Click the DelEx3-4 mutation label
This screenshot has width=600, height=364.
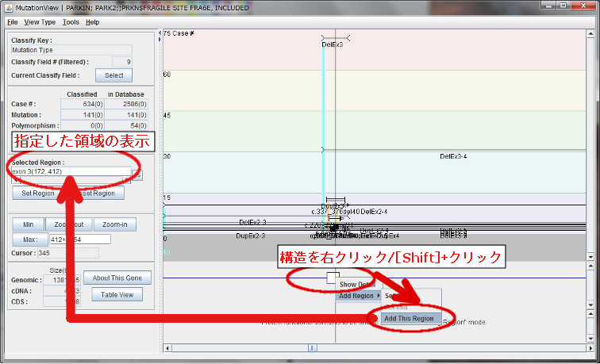(x=453, y=157)
